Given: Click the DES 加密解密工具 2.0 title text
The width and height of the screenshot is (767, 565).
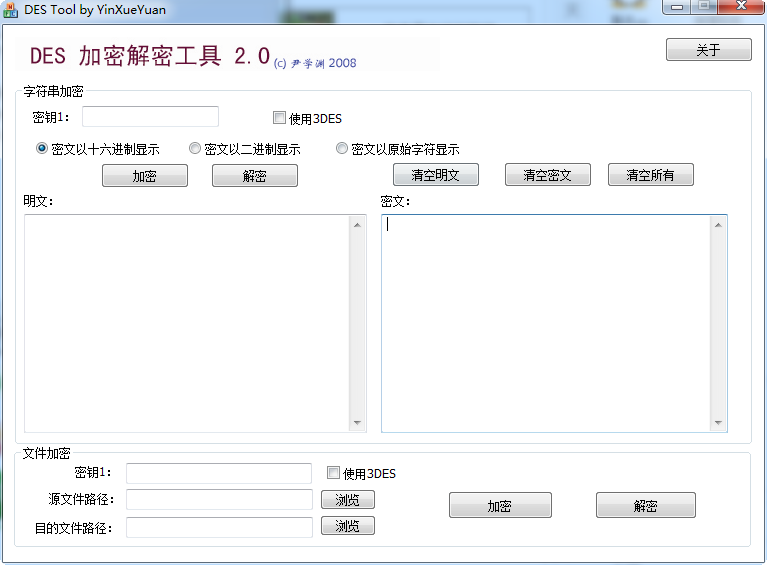Looking at the screenshot, I should pos(150,56).
